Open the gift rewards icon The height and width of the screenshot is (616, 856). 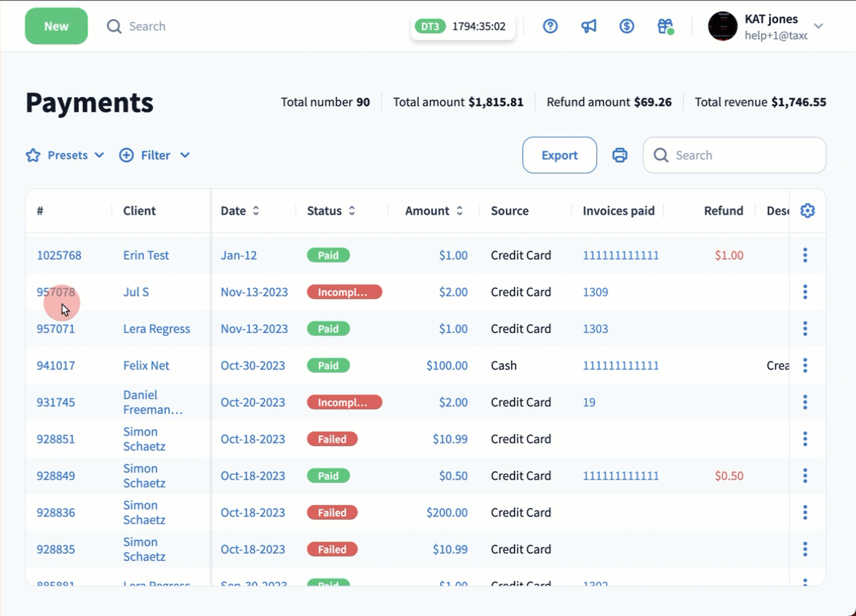665,26
